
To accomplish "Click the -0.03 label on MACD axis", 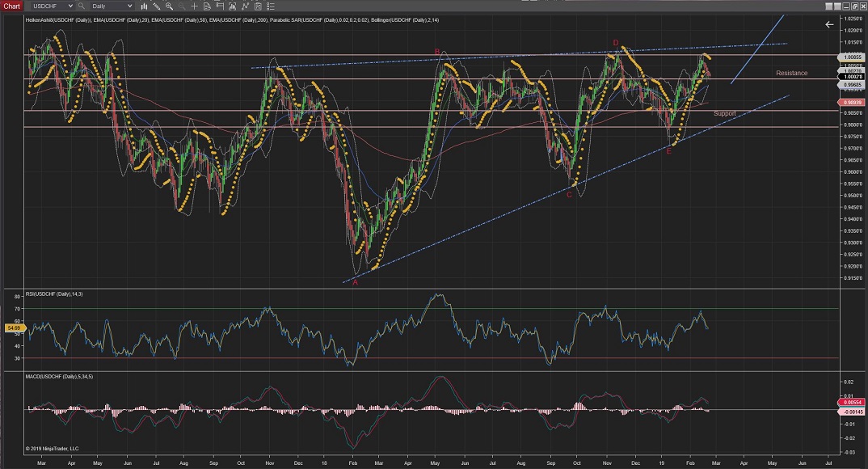I will [849, 452].
